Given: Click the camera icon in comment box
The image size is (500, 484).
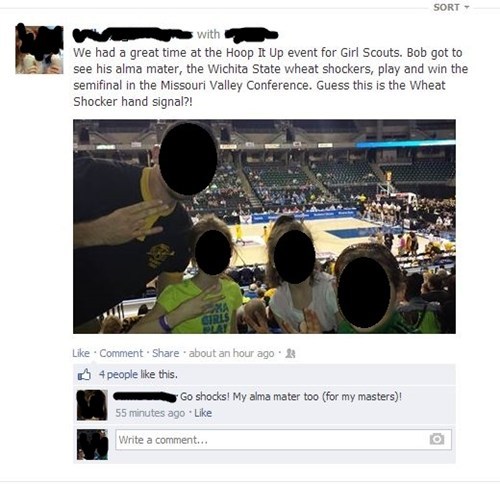Looking at the screenshot, I should (437, 439).
